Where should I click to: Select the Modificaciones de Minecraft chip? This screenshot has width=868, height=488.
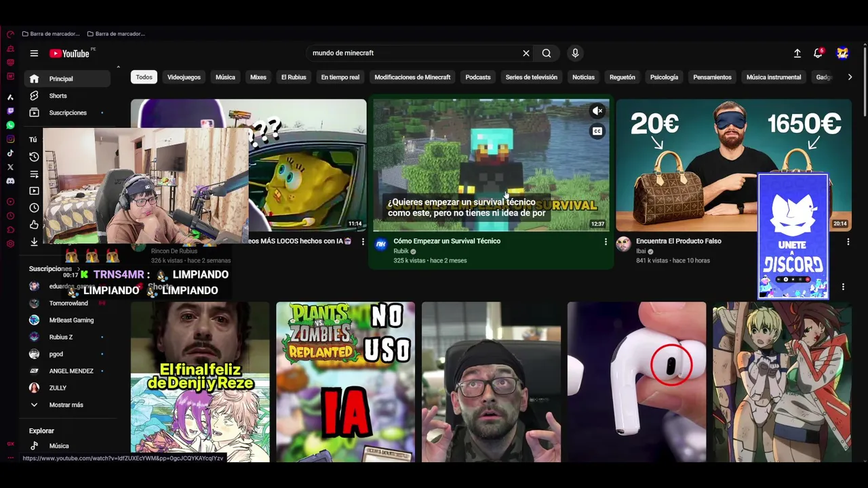[412, 77]
